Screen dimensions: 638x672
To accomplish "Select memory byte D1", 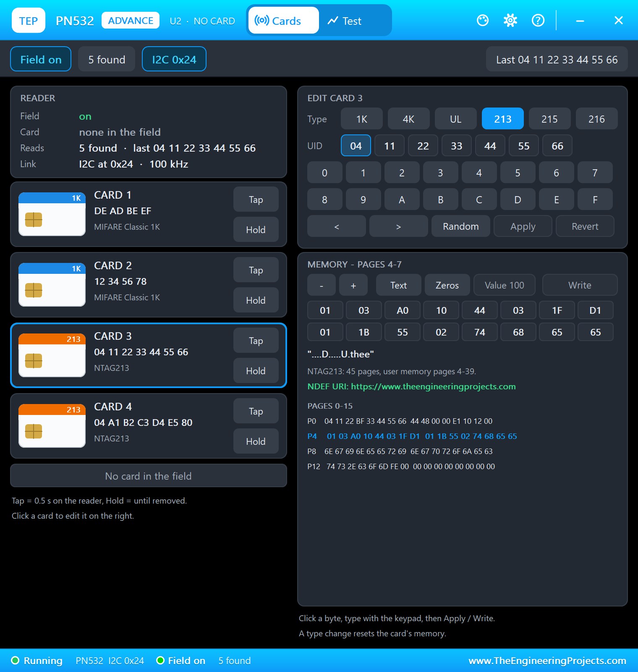I will 596,310.
